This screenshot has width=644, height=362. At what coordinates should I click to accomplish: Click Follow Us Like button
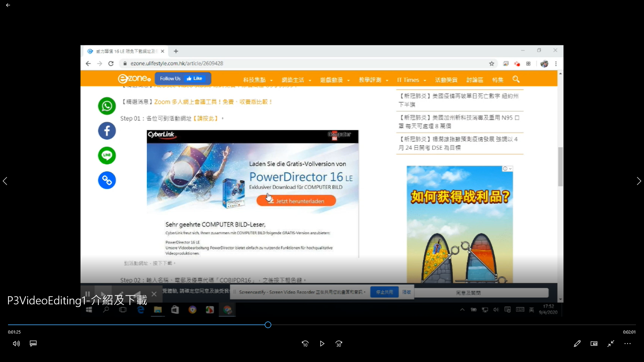(183, 78)
